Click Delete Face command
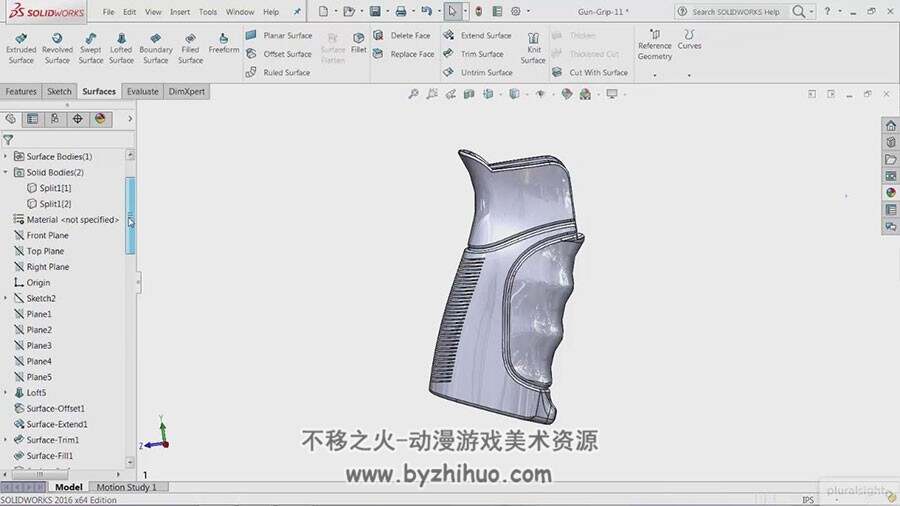 [x=402, y=36]
